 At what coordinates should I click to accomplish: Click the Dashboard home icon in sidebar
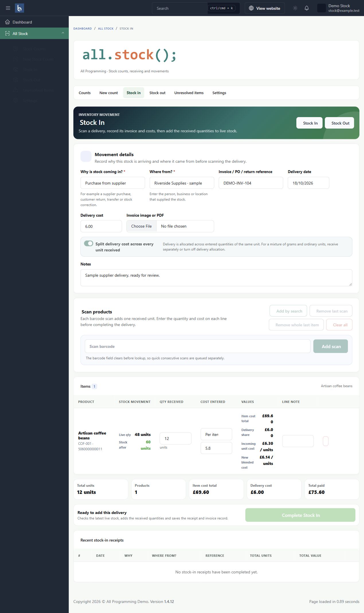(x=7, y=22)
